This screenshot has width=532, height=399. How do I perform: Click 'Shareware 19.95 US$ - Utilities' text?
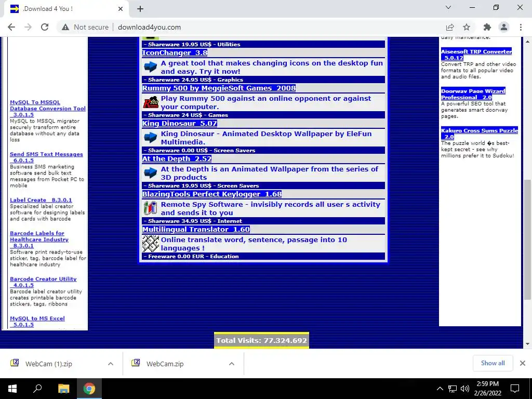[194, 45]
